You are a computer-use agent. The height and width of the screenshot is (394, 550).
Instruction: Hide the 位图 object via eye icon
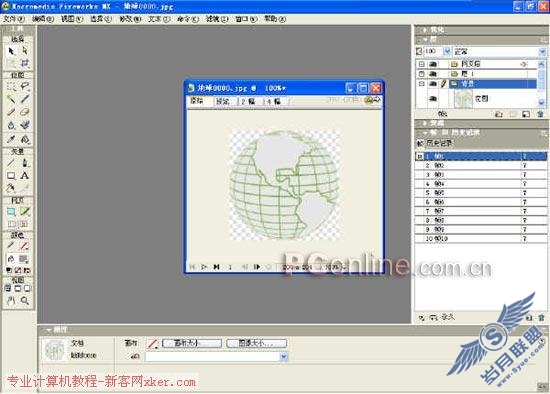click(433, 99)
